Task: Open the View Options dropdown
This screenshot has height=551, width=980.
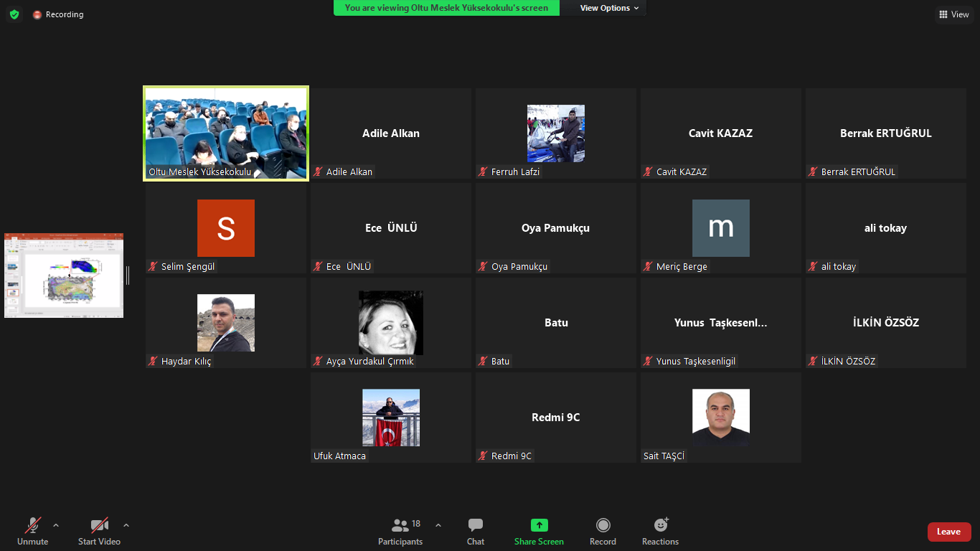Action: click(x=609, y=8)
